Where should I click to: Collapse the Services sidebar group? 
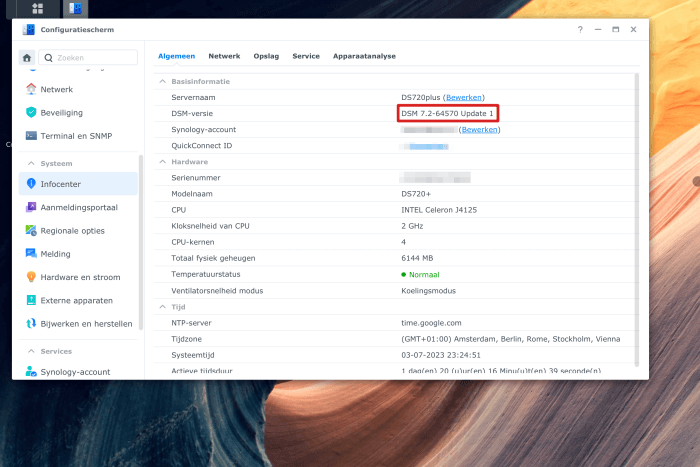click(31, 351)
